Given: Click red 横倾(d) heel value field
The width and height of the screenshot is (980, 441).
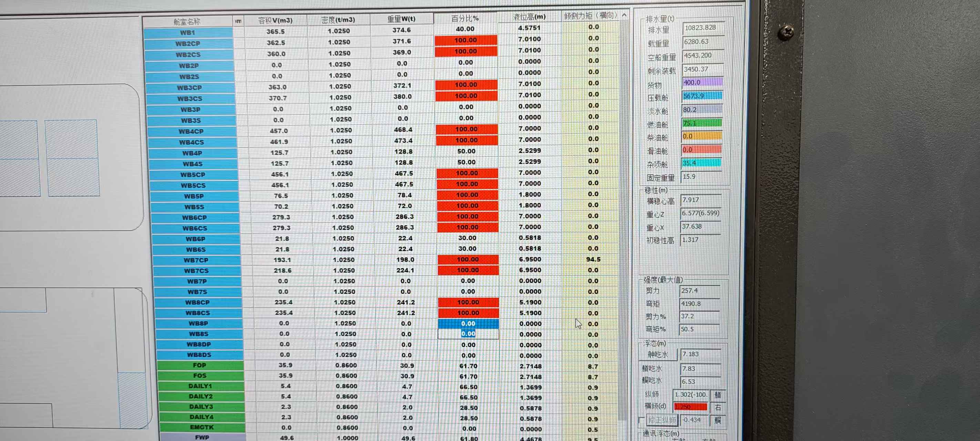Looking at the screenshot, I should (690, 407).
